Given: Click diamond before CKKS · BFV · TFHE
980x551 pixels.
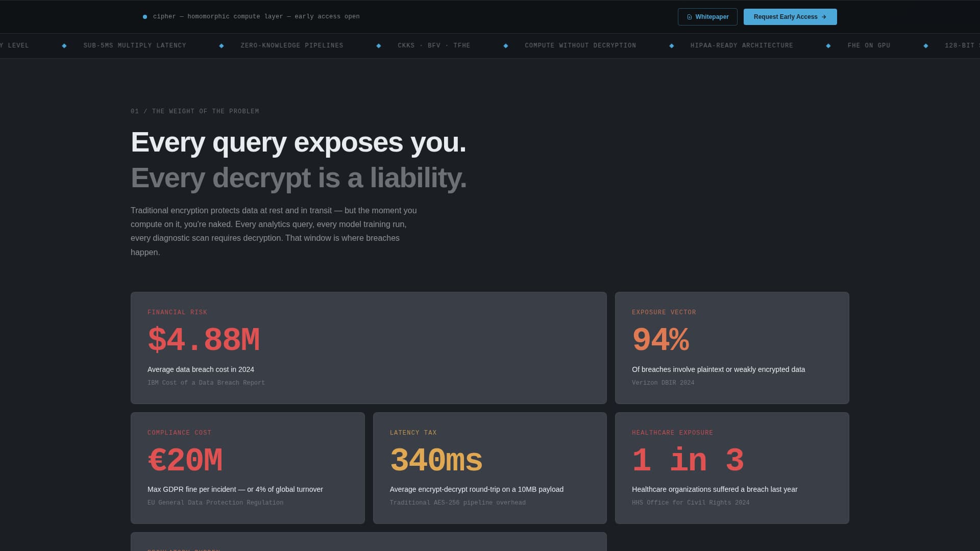Looking at the screenshot, I should [379, 46].
